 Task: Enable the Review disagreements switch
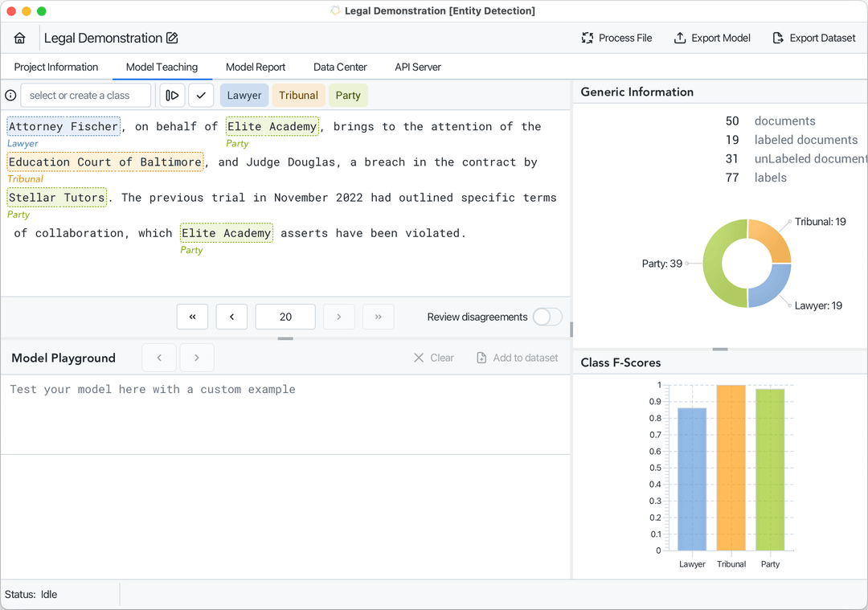coord(547,317)
